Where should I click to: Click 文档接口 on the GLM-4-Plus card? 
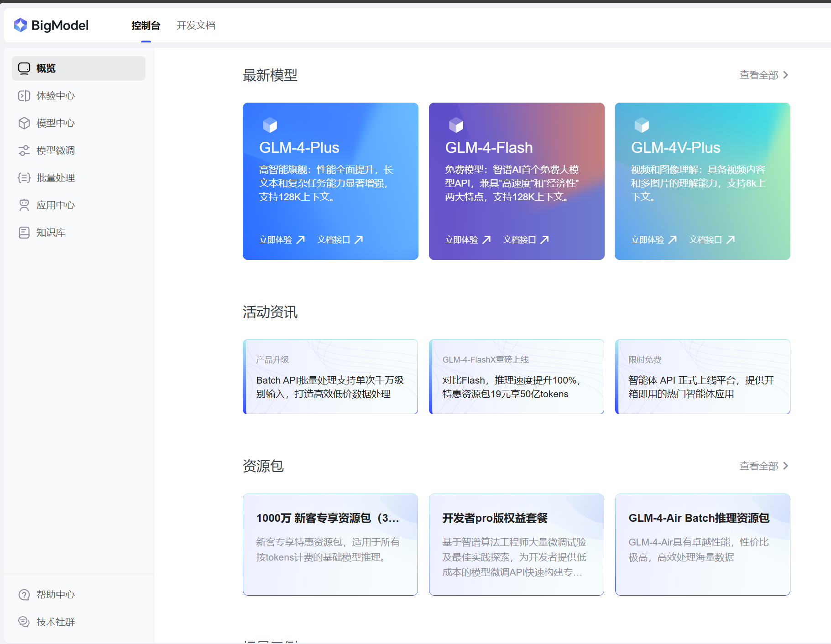coord(340,239)
